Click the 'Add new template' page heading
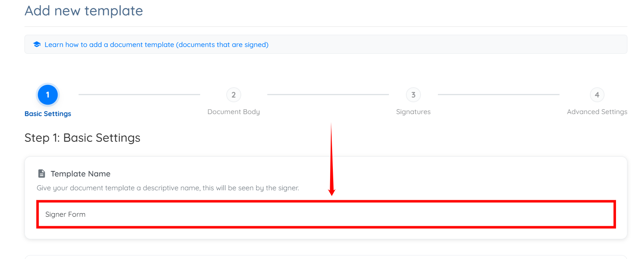Screen dimensions: 644x259 click(84, 11)
